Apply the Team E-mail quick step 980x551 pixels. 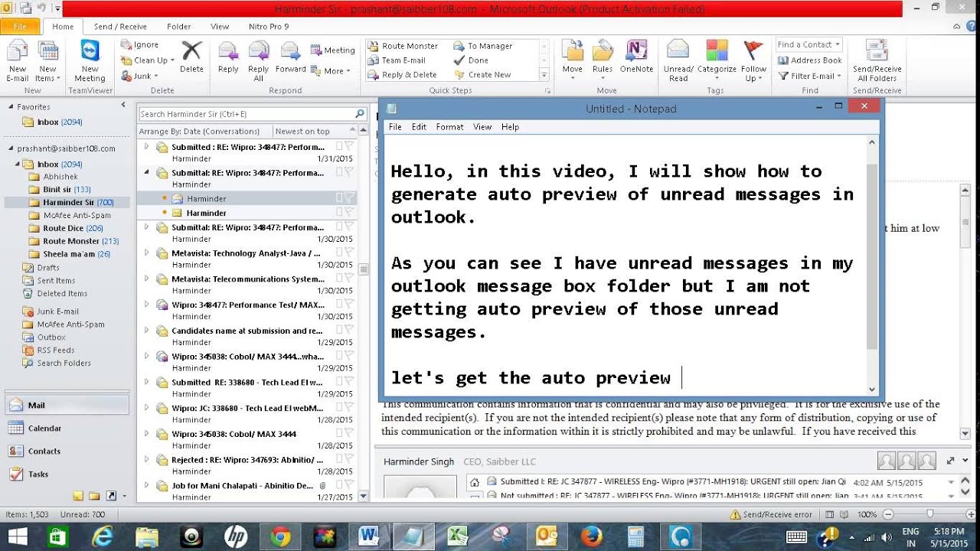(397, 60)
